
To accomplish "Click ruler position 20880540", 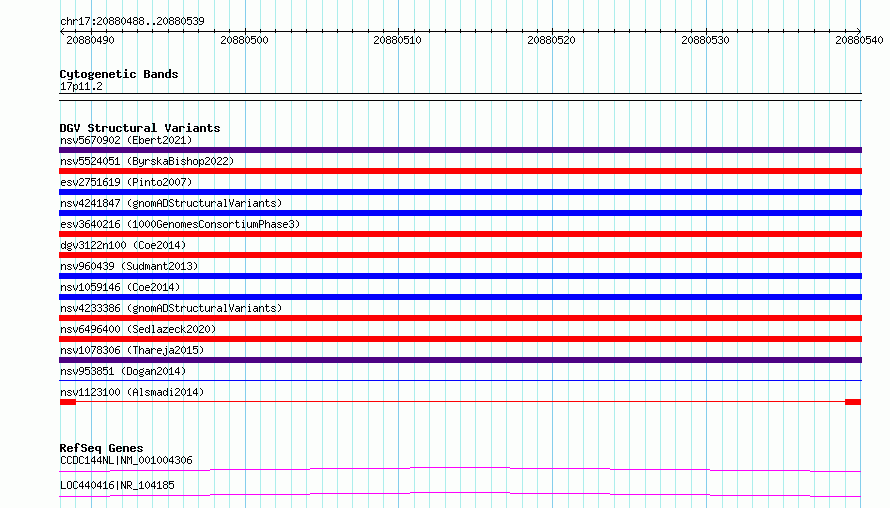I will pyautogui.click(x=859, y=40).
